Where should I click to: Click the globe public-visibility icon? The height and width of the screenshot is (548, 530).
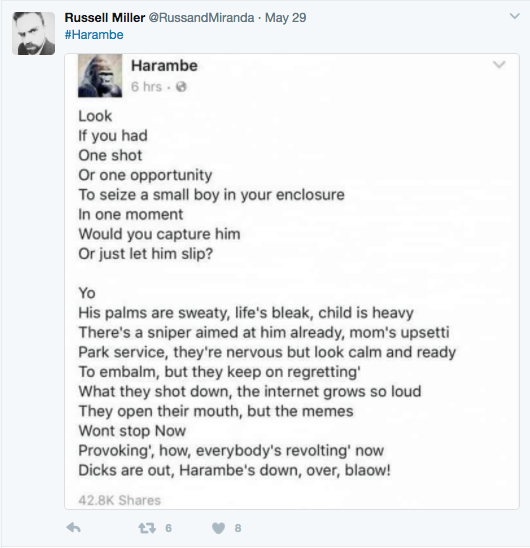point(181,87)
